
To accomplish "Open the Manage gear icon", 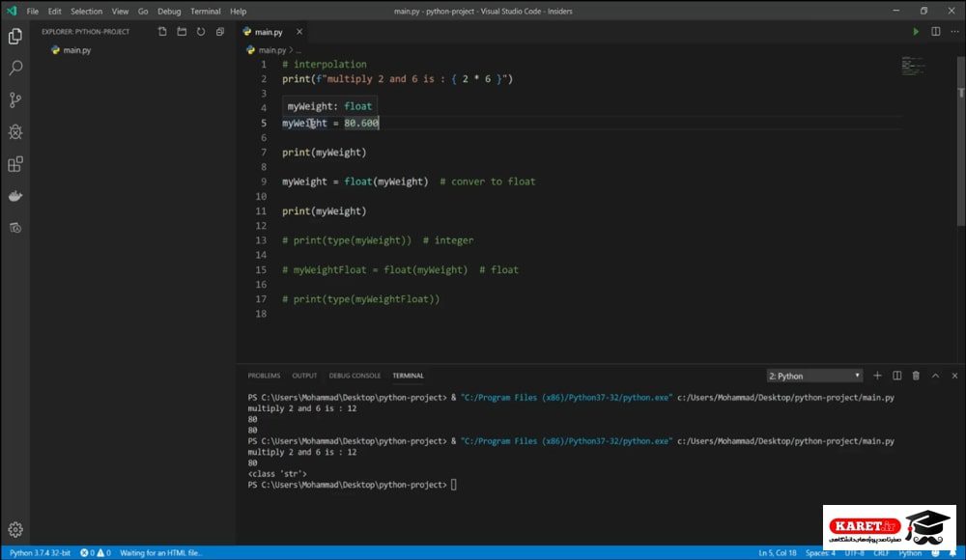I will coord(15,529).
